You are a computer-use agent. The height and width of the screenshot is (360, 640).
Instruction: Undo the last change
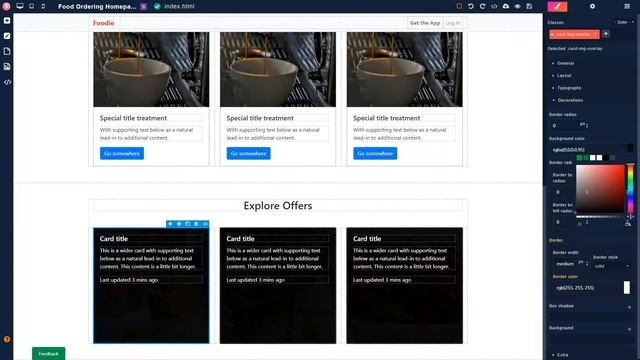point(471,6)
